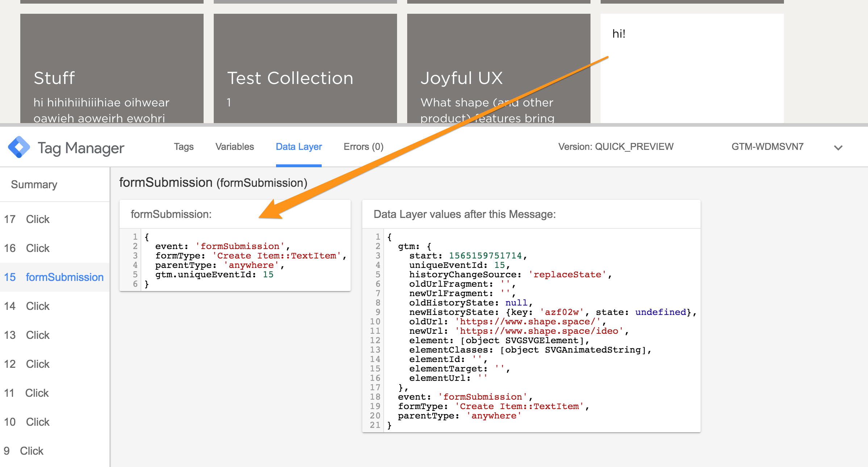Select event 16 Click
The height and width of the screenshot is (467, 868).
point(37,248)
